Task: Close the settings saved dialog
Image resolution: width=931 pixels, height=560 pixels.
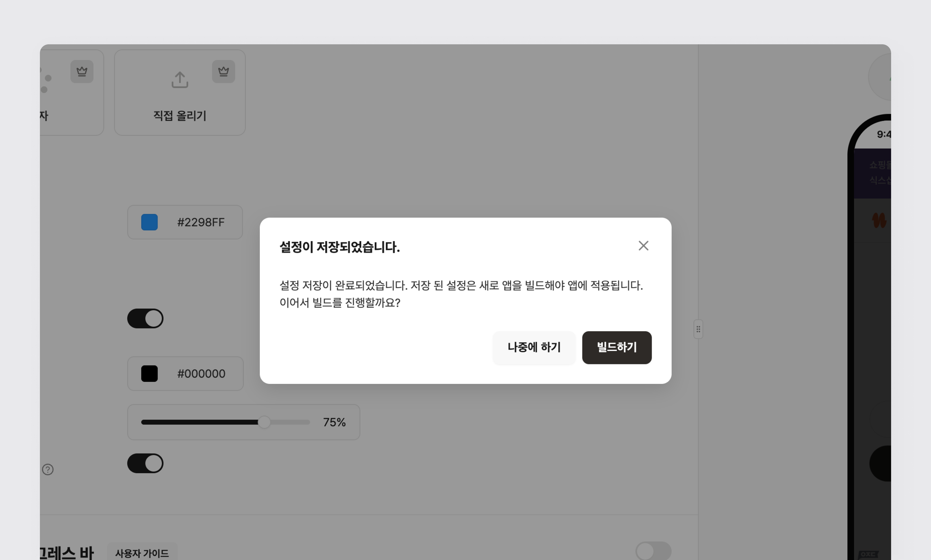Action: coord(643,246)
